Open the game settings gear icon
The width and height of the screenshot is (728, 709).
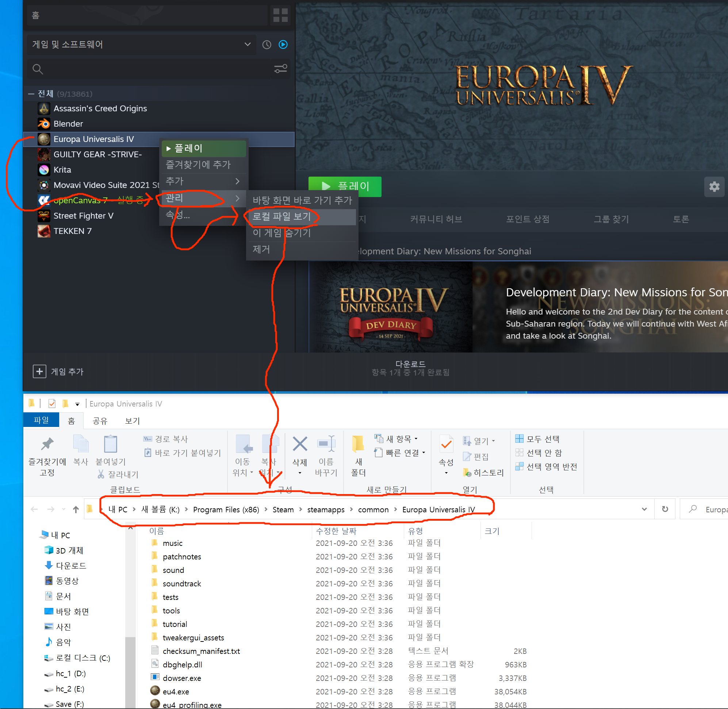coord(714,186)
